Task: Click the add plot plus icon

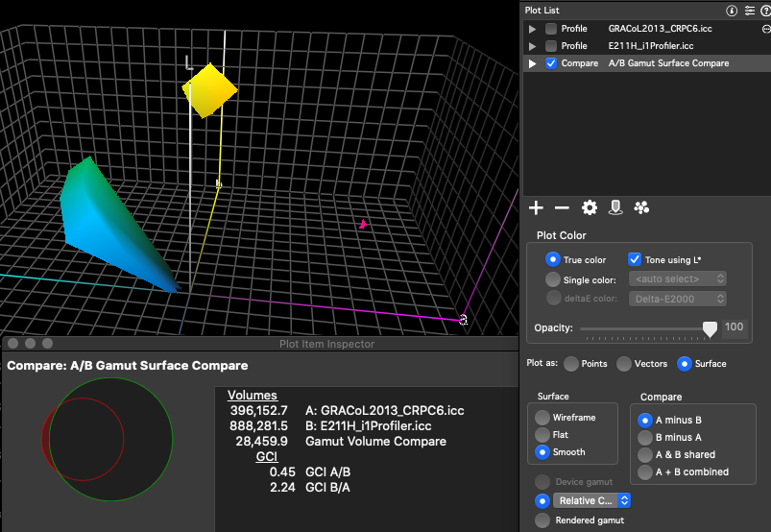Action: (536, 208)
